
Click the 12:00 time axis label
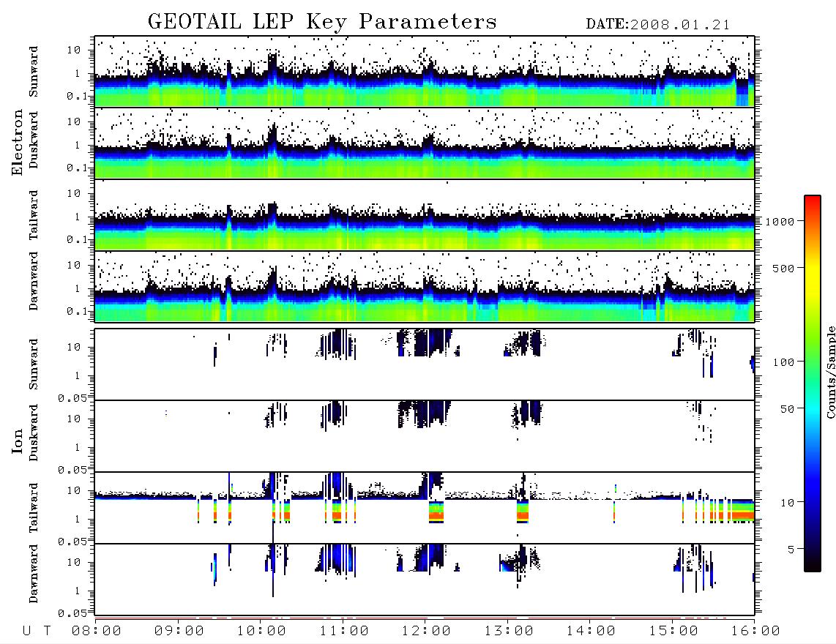[427, 632]
